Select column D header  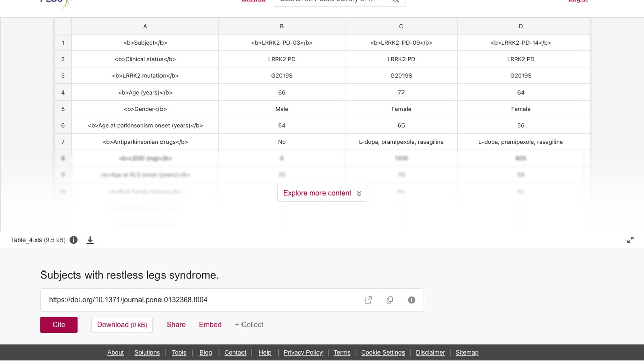521,26
